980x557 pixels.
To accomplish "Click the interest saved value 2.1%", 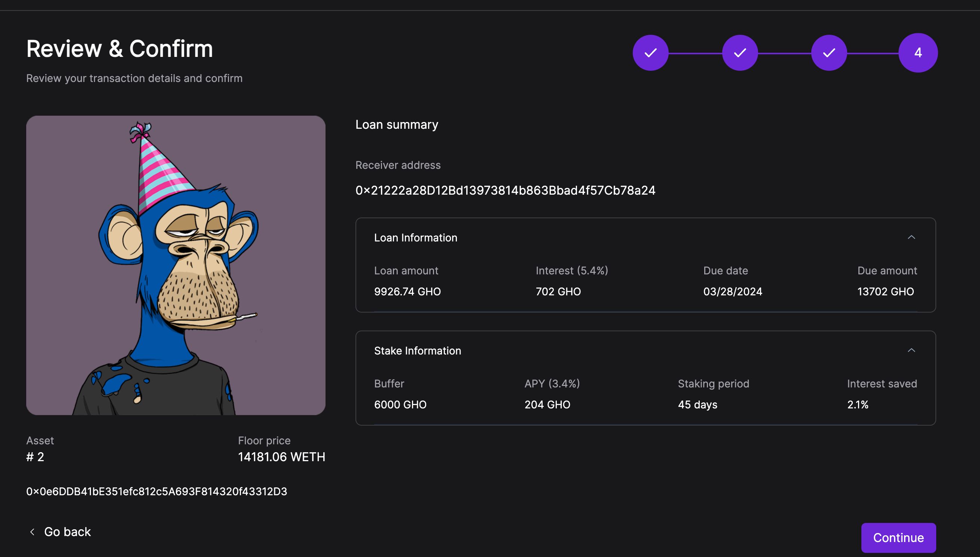I will pos(858,404).
